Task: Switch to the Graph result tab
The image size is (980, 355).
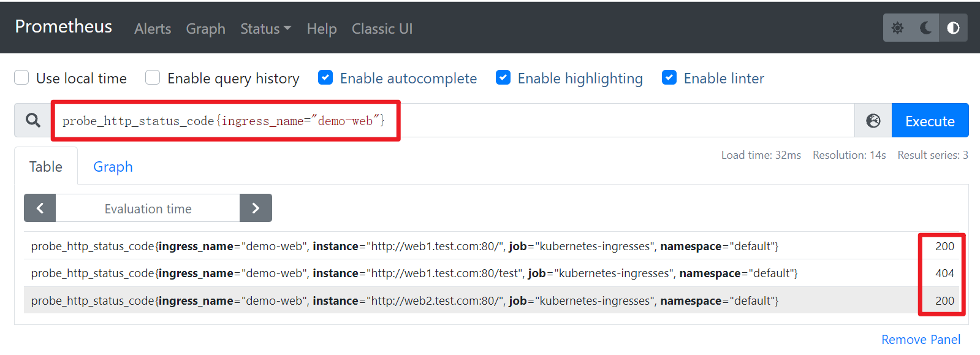Action: point(113,167)
